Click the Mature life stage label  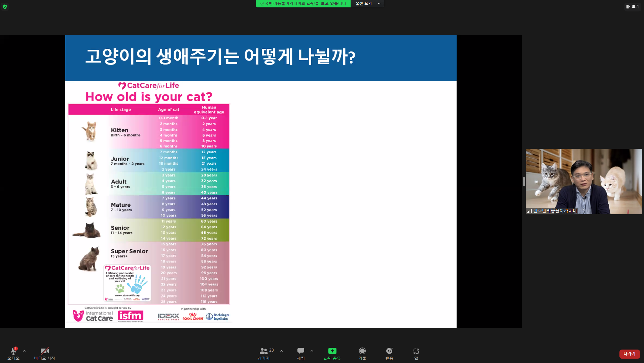click(x=121, y=205)
